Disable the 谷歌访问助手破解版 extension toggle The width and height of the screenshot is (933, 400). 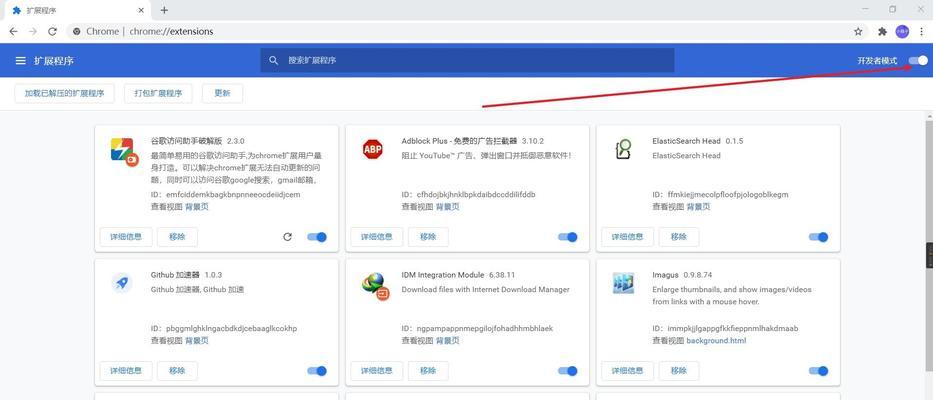click(x=317, y=237)
